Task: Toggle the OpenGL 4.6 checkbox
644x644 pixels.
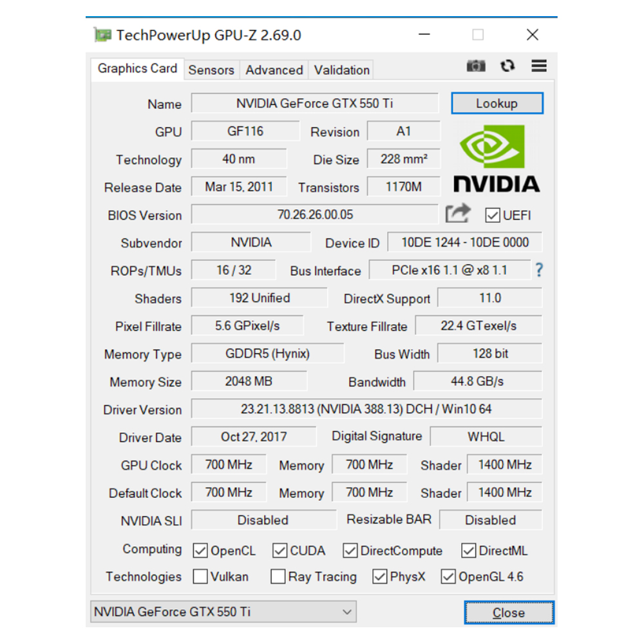Action: [x=448, y=576]
